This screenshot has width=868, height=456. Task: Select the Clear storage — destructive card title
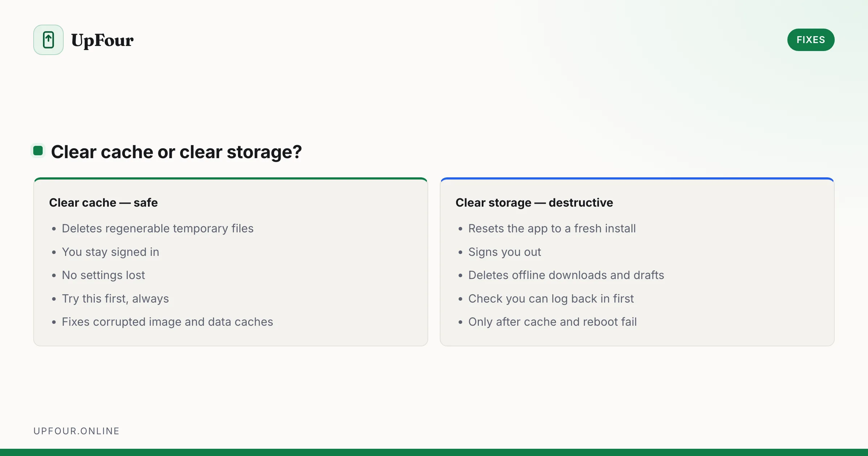click(534, 203)
